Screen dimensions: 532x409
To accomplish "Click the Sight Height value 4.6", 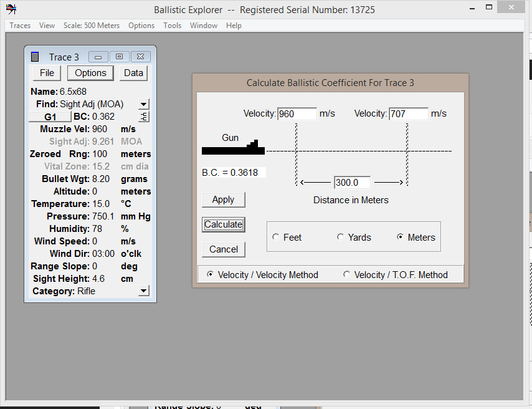I will (x=98, y=279).
